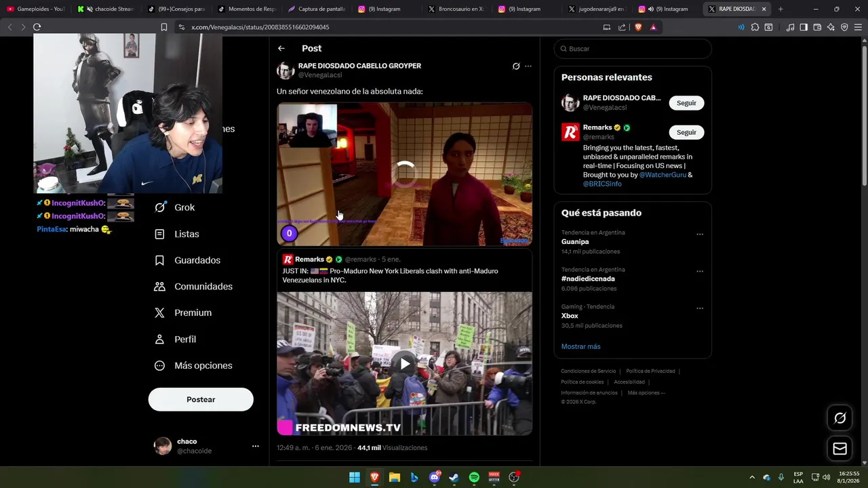Open Perfil in the sidebar
This screenshot has width=868, height=488.
point(176,339)
